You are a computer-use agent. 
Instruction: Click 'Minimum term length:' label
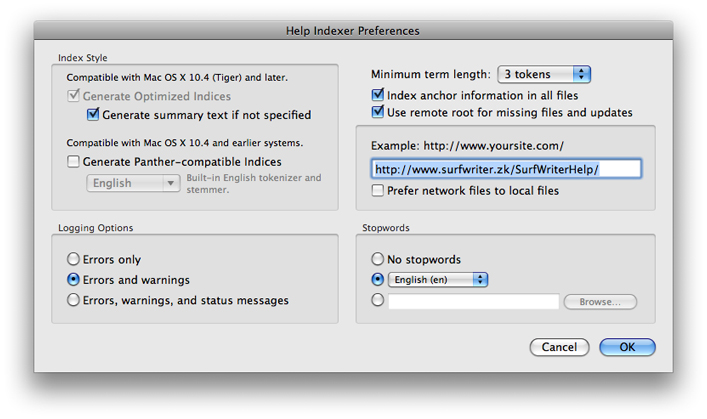pyautogui.click(x=431, y=74)
